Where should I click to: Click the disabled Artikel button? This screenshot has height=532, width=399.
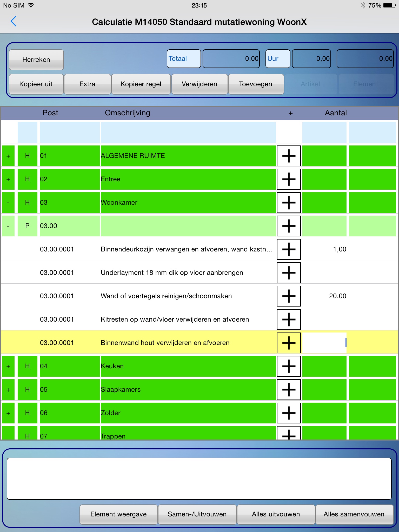[x=311, y=84]
